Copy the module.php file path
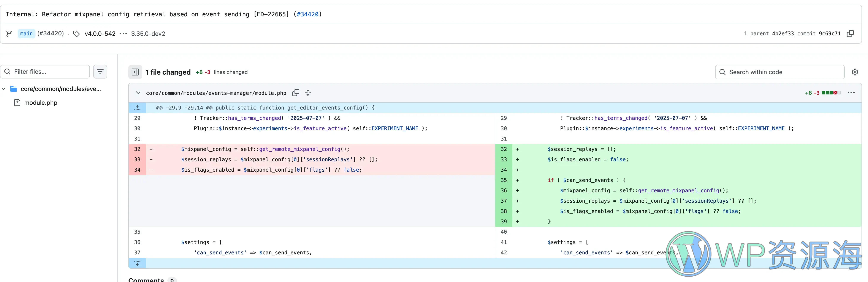The image size is (868, 282). coord(296,93)
